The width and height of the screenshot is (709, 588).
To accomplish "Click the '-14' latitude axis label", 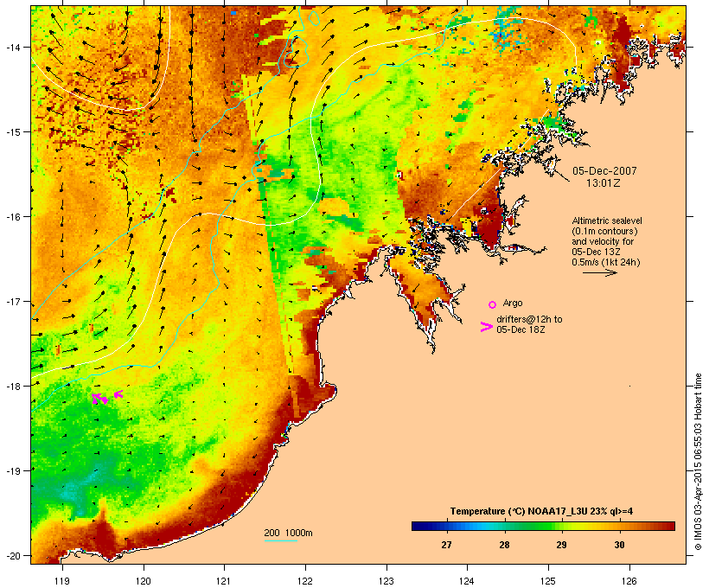I will tap(12, 48).
